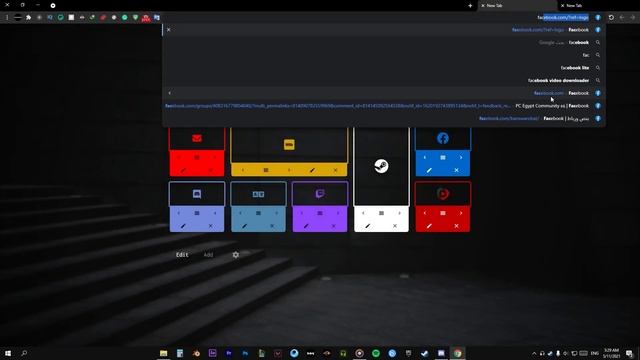Open the Extensions puzzle icon
Image resolution: width=640 pixels, height=360 pixels.
pyautogui.click(x=28, y=18)
